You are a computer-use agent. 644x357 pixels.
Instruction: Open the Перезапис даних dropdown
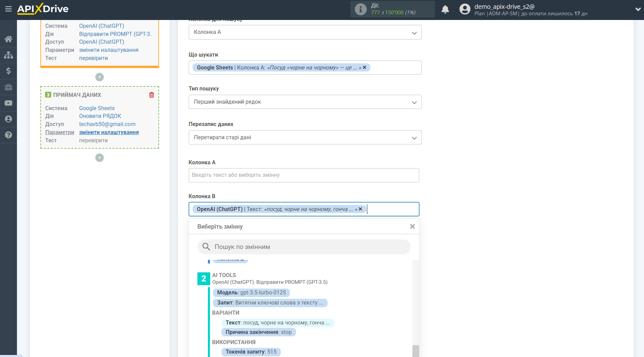pyautogui.click(x=305, y=138)
